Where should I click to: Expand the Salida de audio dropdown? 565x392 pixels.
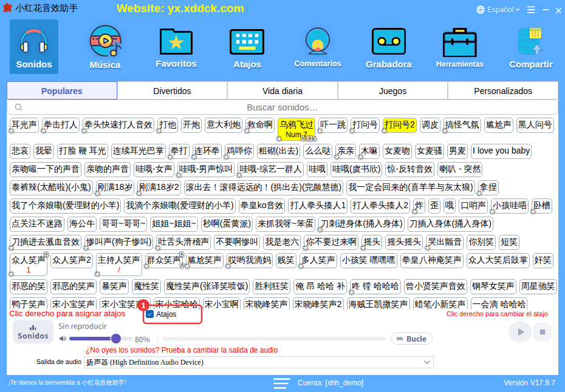pos(258,362)
